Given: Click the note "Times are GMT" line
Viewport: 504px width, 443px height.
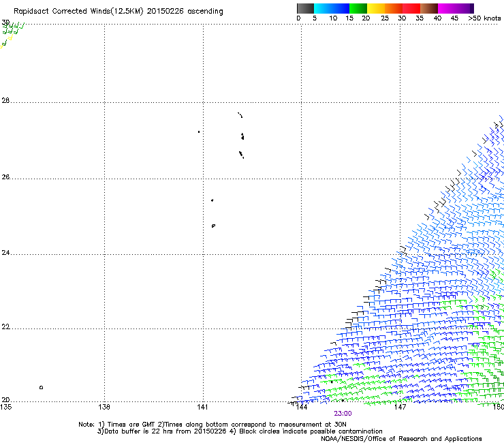Looking at the screenshot, I should point(212,425).
